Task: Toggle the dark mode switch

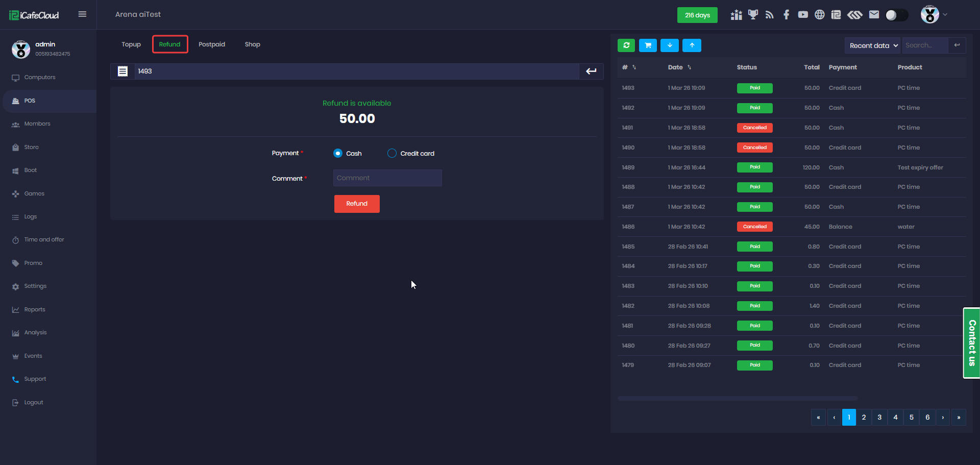Action: pyautogui.click(x=897, y=15)
